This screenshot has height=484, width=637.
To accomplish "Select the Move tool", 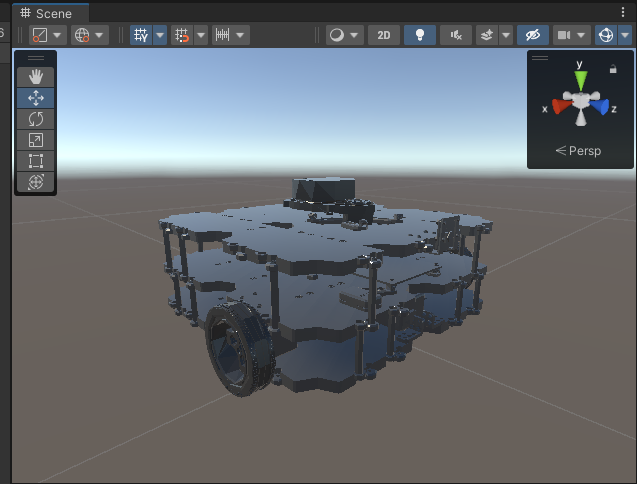I will pos(35,98).
